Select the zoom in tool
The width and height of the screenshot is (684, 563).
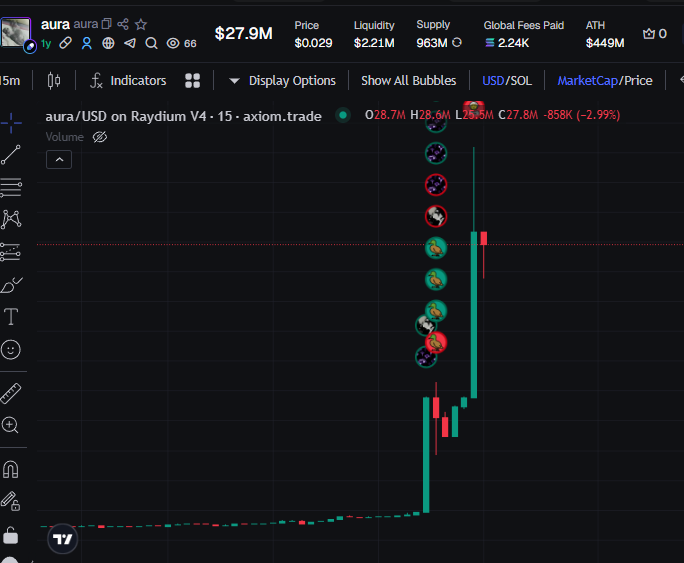point(10,425)
